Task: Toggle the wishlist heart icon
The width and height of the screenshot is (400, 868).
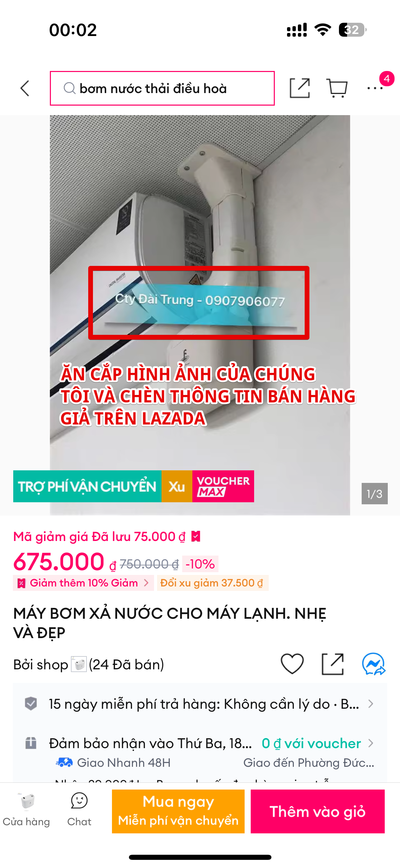Action: [292, 664]
